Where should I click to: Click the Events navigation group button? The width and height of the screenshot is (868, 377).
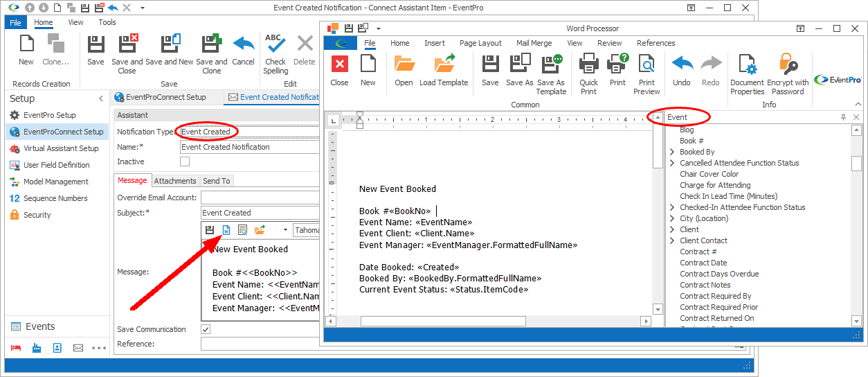tap(57, 326)
